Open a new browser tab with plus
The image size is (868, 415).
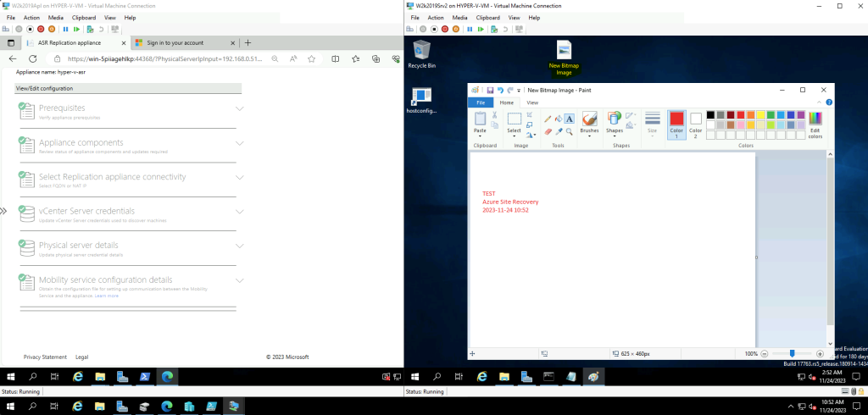pos(248,42)
